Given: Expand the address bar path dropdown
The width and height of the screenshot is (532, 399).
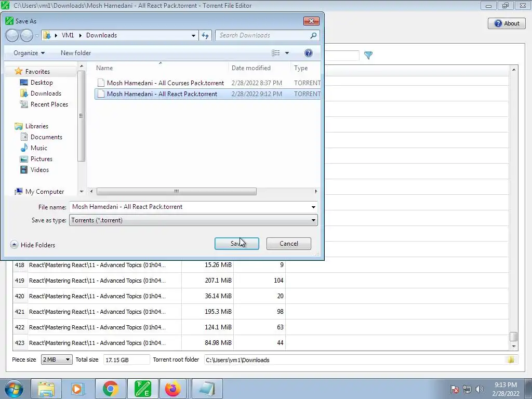Looking at the screenshot, I should coord(193,35).
